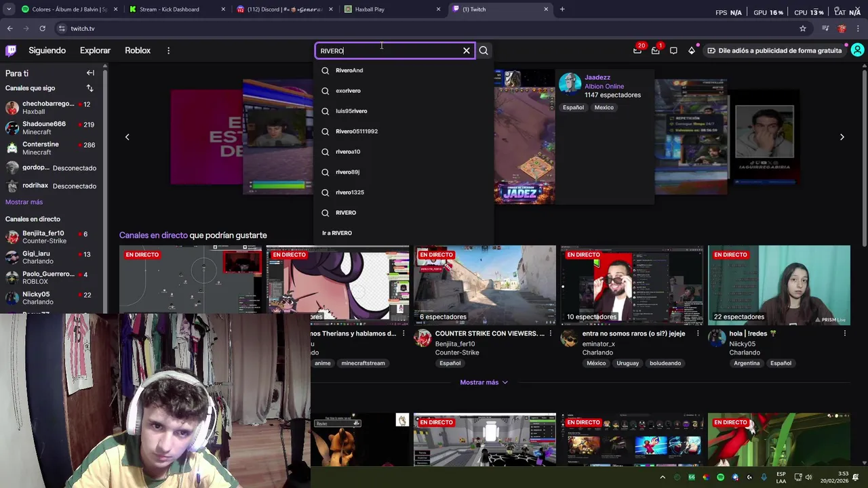The height and width of the screenshot is (488, 868).
Task: Open the Explorar section
Action: coord(95,50)
